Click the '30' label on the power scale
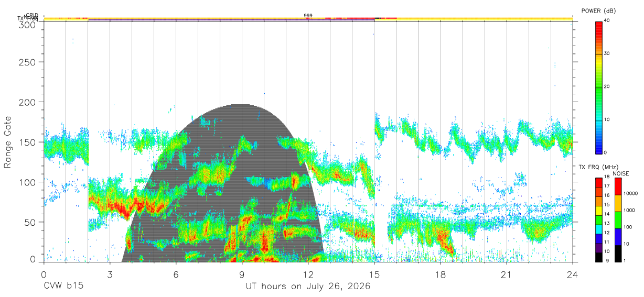 pyautogui.click(x=607, y=53)
